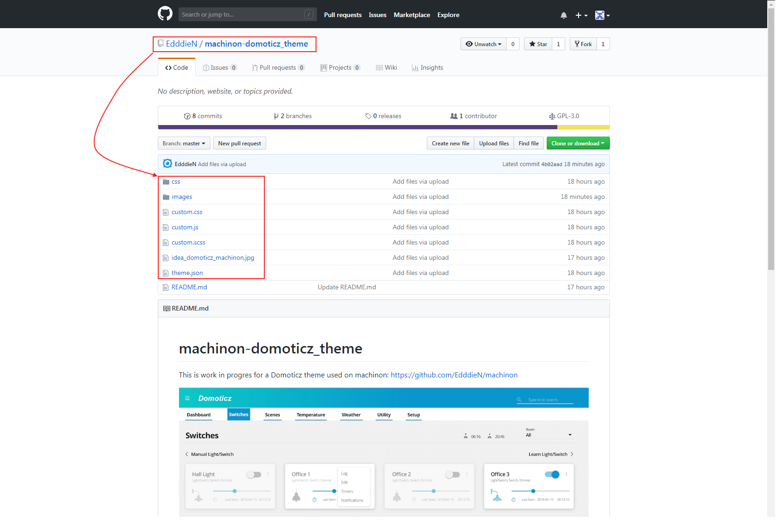
Task: Open machinon-domoticz_theme repository link
Action: [x=257, y=44]
